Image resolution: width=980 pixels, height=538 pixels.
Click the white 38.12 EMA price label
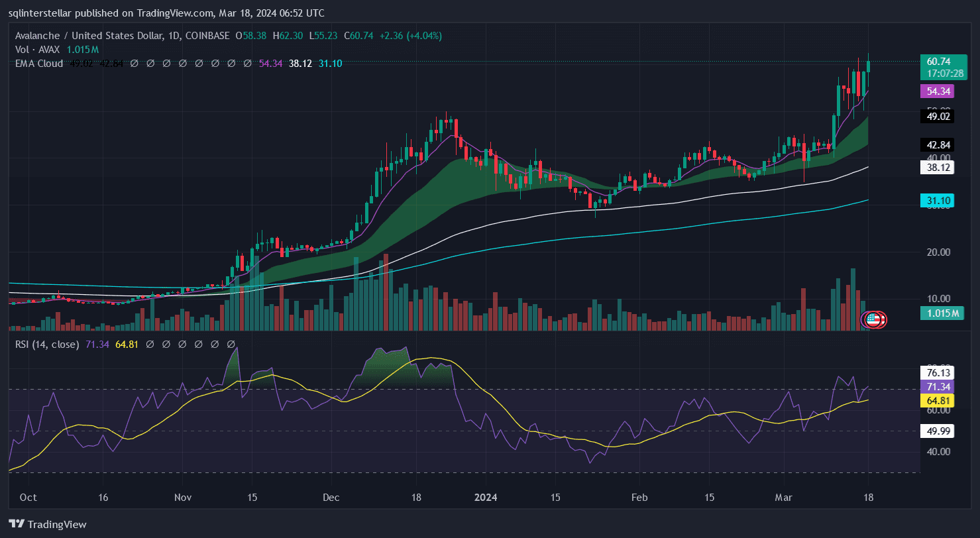click(937, 168)
